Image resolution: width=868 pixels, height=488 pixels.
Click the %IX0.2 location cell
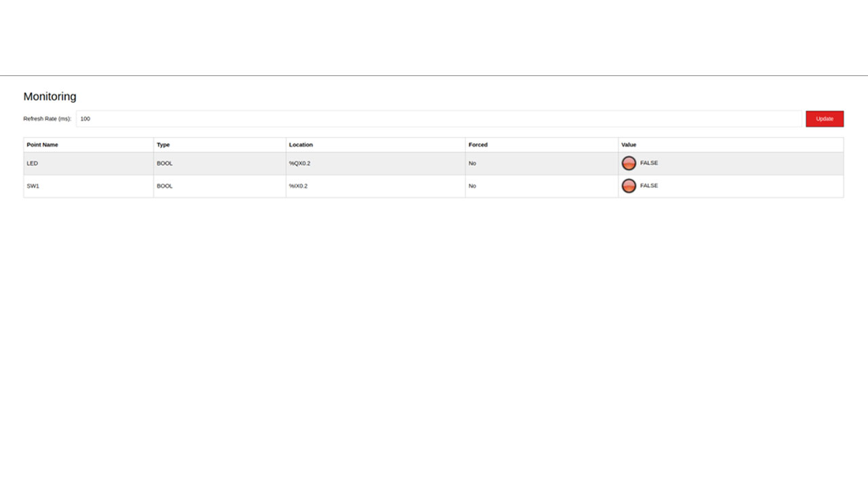[298, 186]
